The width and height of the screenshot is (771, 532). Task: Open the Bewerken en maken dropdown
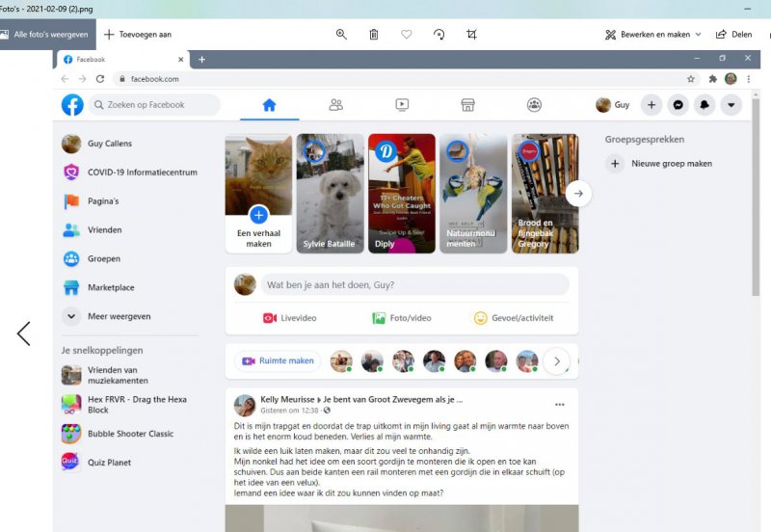tap(652, 35)
